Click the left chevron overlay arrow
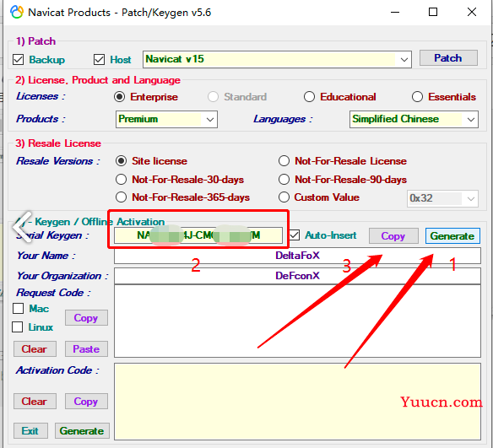 click(x=22, y=227)
